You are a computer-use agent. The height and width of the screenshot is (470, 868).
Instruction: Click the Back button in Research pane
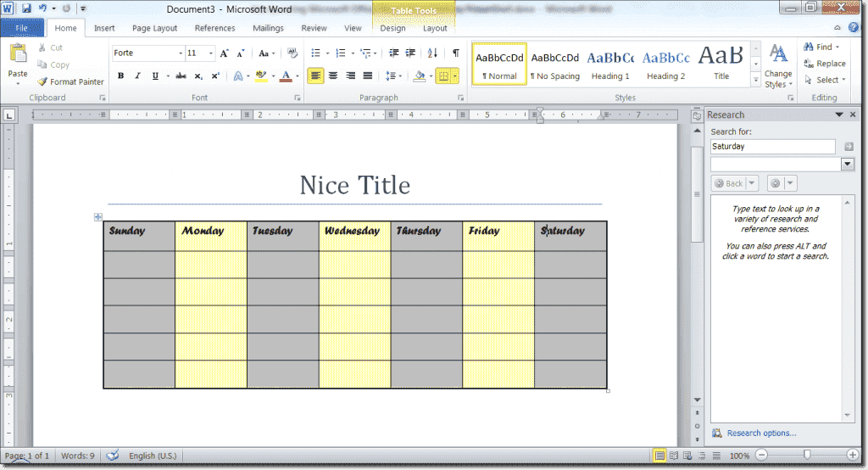pos(729,183)
